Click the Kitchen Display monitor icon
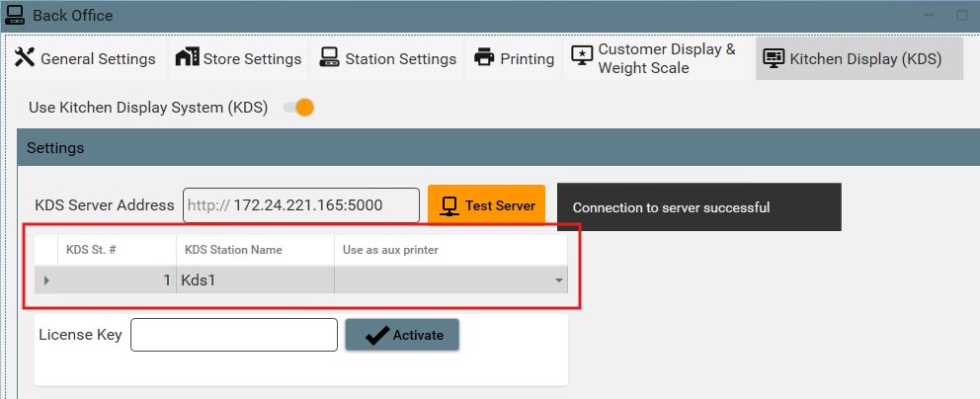This screenshot has width=980, height=399. pyautogui.click(x=774, y=58)
